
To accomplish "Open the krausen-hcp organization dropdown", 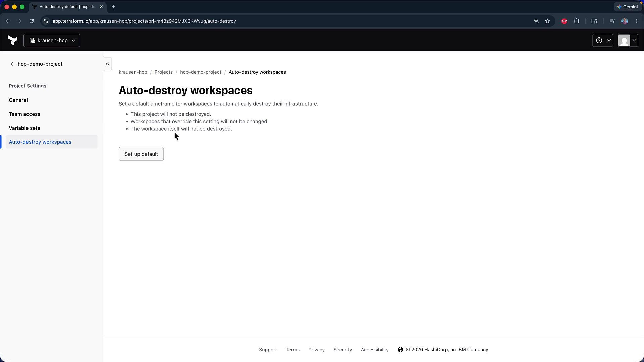I will pyautogui.click(x=52, y=40).
